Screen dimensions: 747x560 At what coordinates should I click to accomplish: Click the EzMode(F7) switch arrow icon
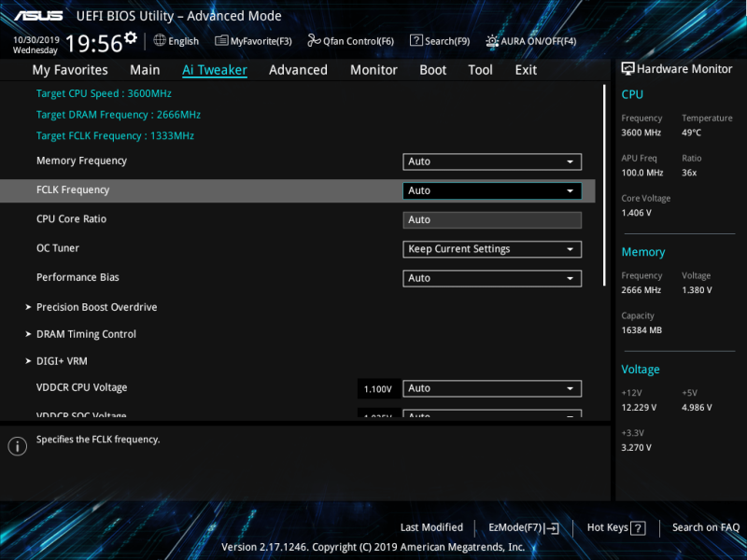click(x=552, y=527)
